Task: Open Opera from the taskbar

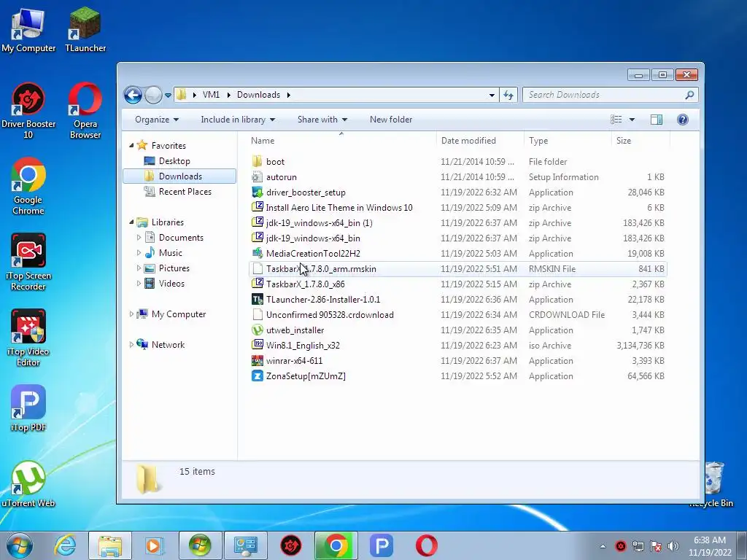Action: pyautogui.click(x=426, y=545)
